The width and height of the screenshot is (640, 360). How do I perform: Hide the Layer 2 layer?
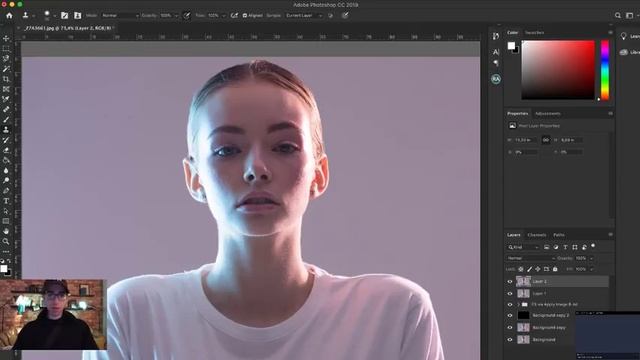[510, 282]
